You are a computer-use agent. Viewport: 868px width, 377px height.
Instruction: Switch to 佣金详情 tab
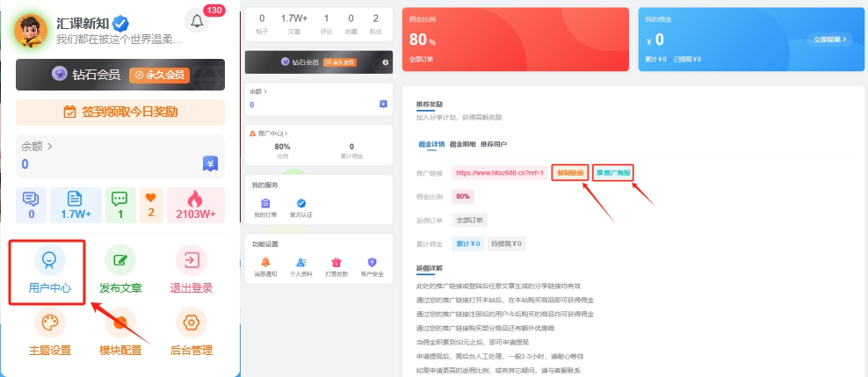pos(430,144)
